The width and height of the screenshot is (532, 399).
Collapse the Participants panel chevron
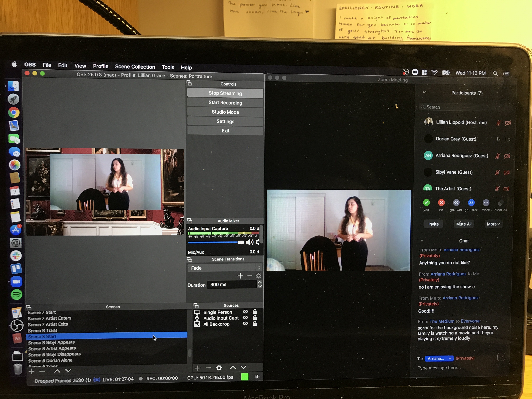[x=424, y=92]
